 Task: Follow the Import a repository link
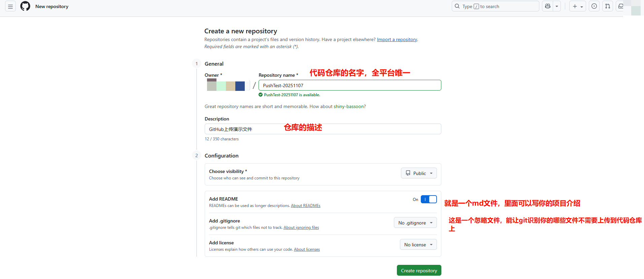397,39
